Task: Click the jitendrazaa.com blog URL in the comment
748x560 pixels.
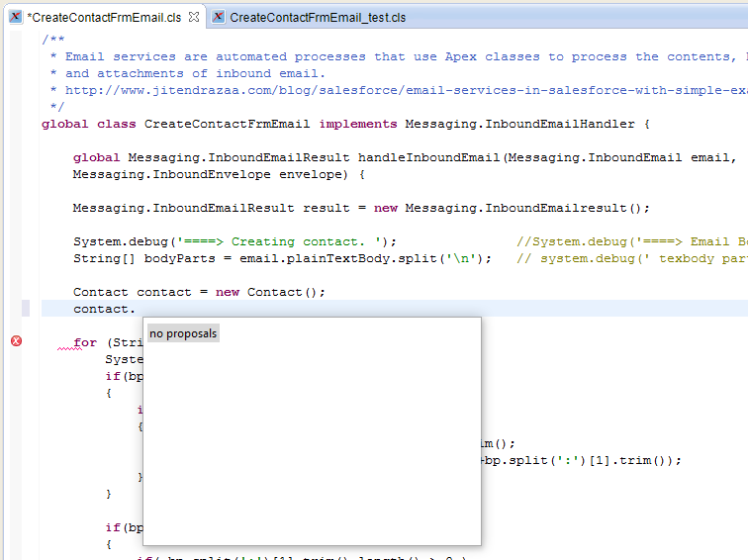Action: coord(406,91)
